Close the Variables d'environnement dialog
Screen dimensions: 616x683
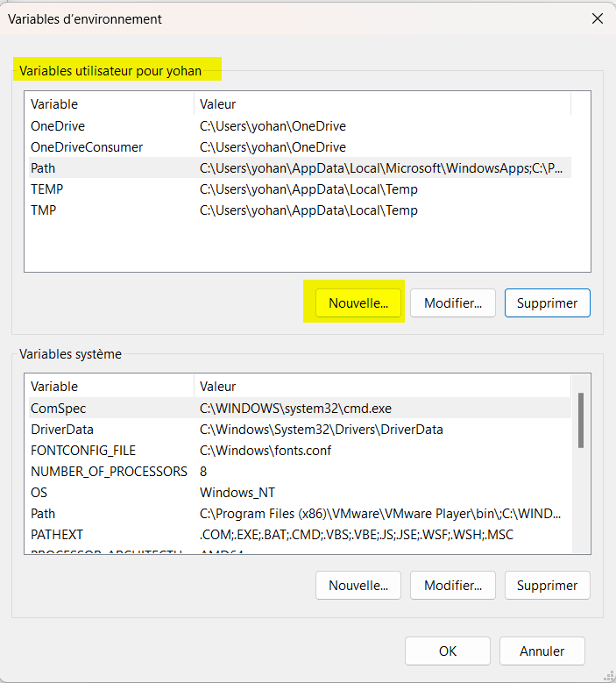coord(597,18)
